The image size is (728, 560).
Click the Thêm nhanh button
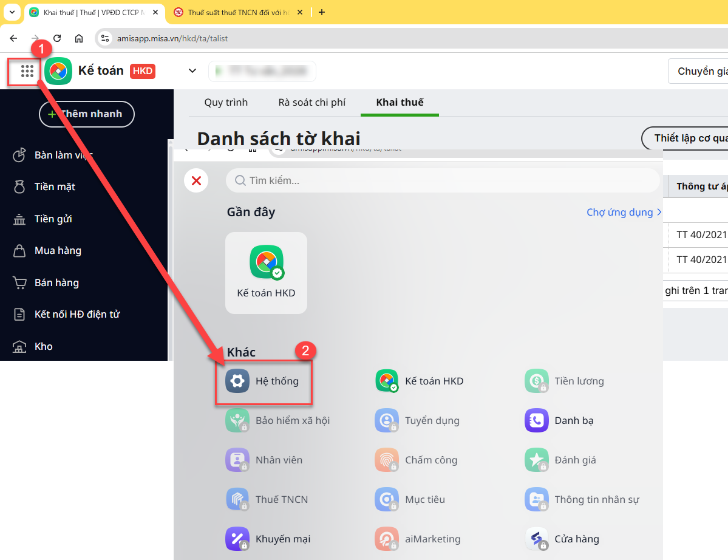click(86, 114)
